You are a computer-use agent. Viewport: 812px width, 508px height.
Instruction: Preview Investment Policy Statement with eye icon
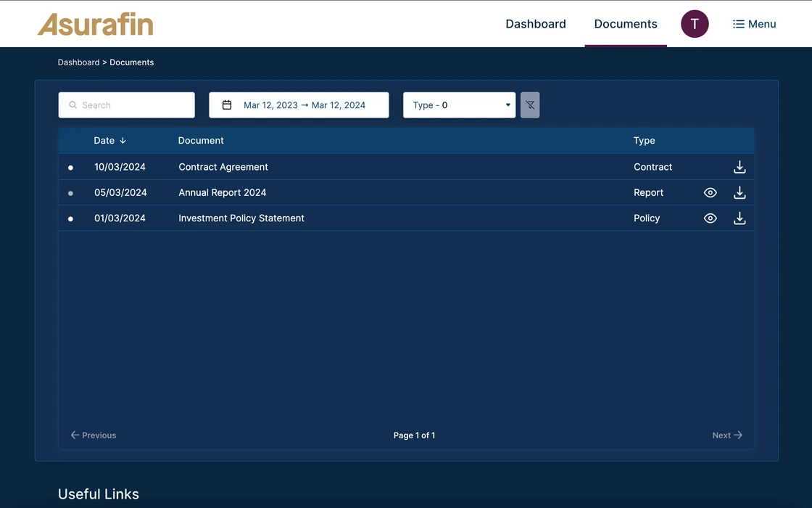coord(710,218)
